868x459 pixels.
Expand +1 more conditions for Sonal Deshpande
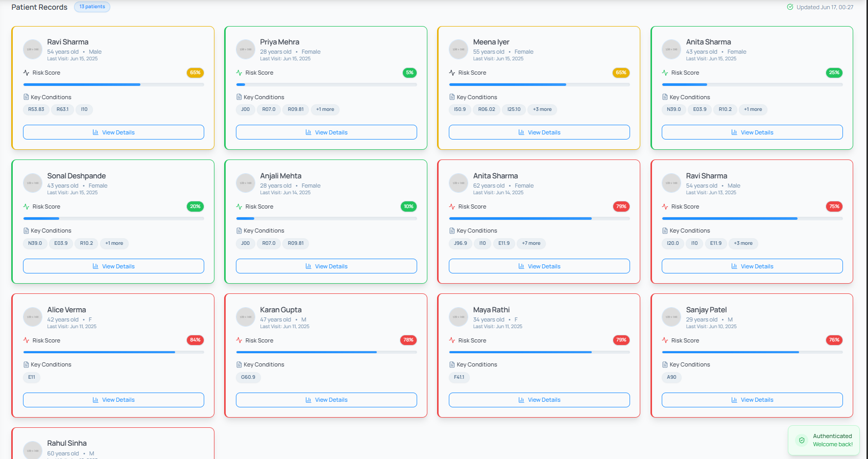(114, 243)
